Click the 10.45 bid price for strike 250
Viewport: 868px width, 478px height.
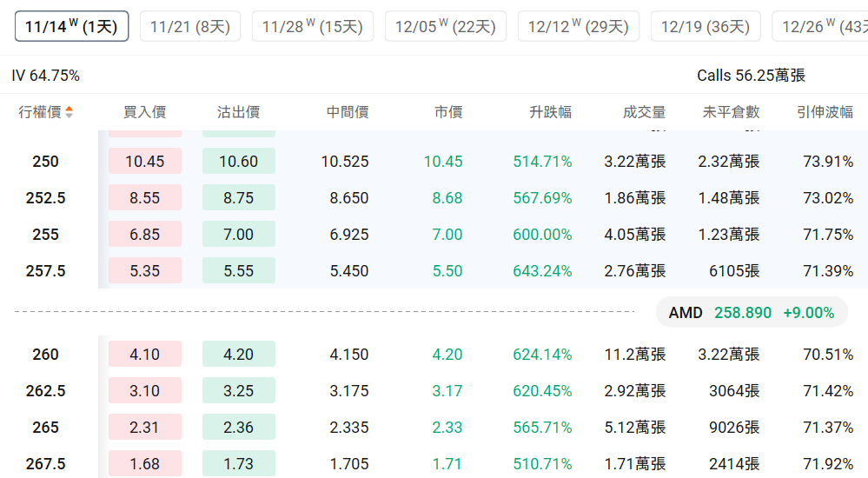(144, 162)
